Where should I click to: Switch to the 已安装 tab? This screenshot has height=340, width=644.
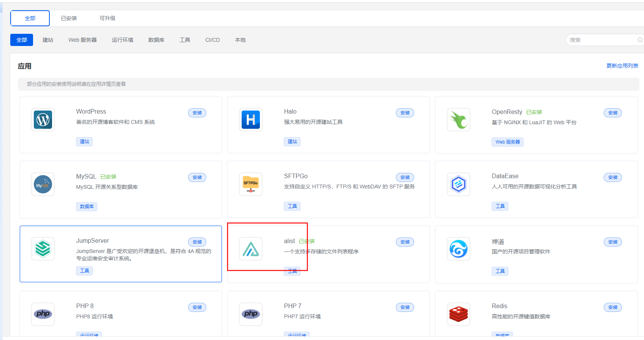69,18
